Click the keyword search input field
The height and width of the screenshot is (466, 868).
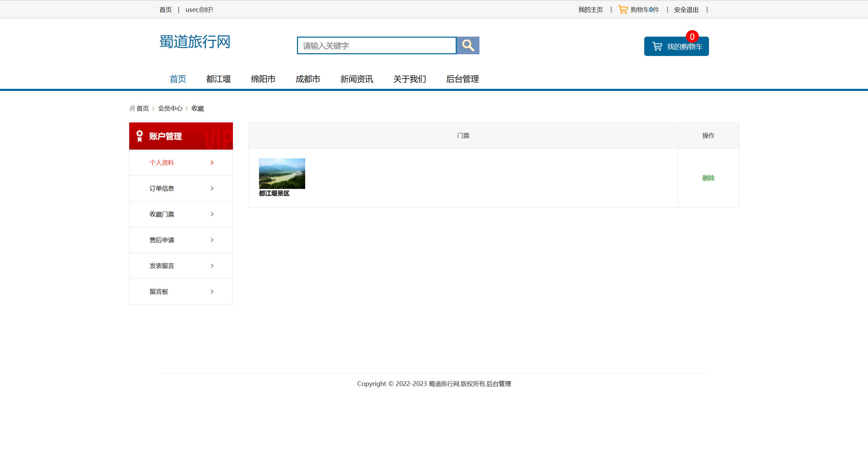(376, 45)
